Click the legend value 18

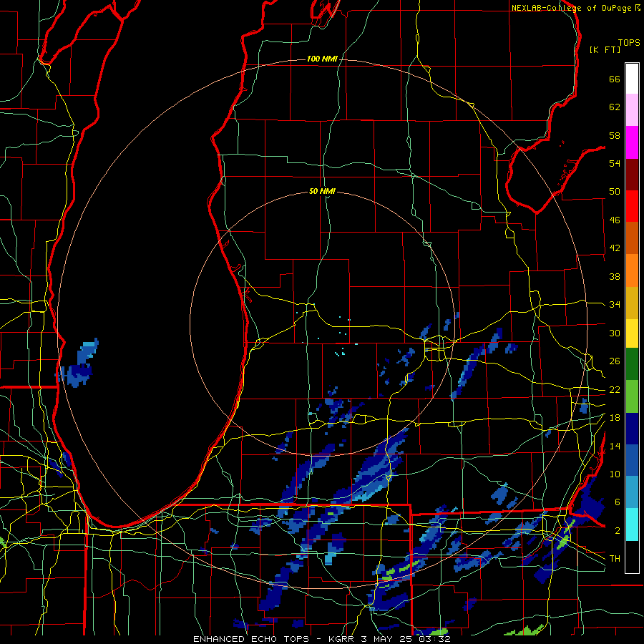[615, 418]
